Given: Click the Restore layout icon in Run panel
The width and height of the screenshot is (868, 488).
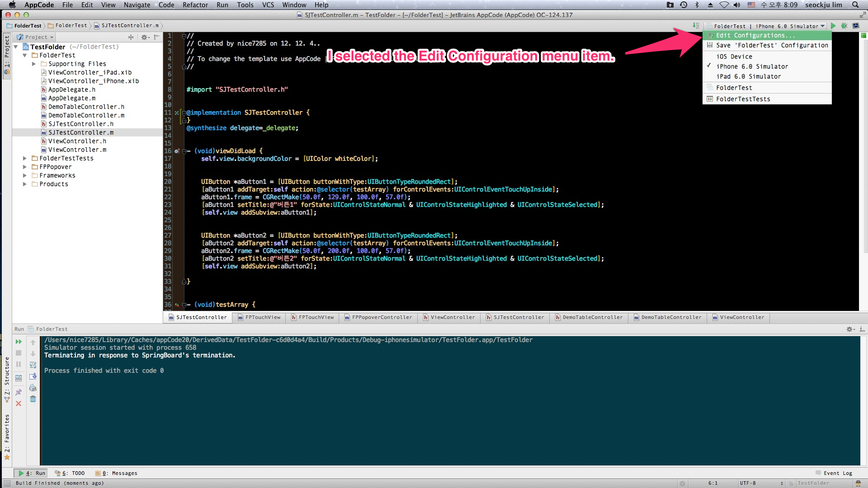Looking at the screenshot, I should (19, 378).
